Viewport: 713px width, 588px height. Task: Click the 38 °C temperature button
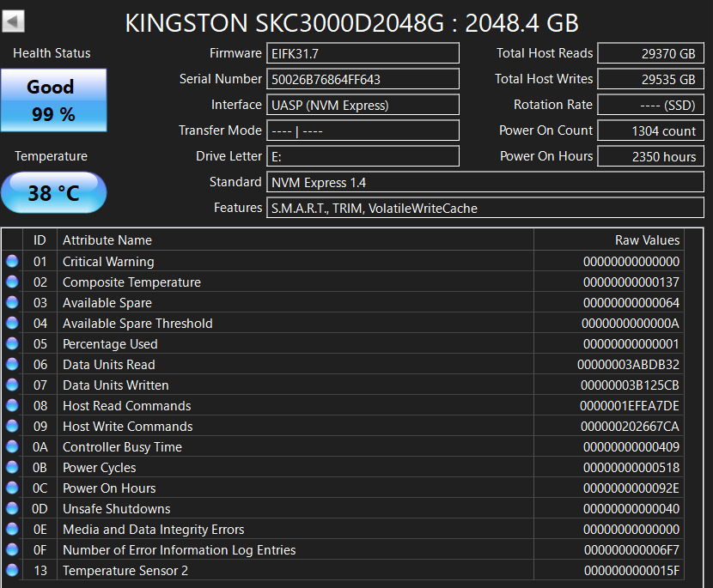[53, 192]
